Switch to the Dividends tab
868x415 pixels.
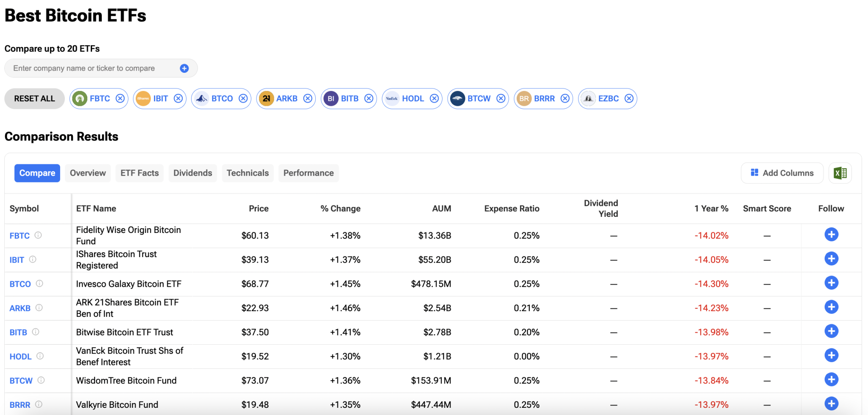click(x=192, y=173)
